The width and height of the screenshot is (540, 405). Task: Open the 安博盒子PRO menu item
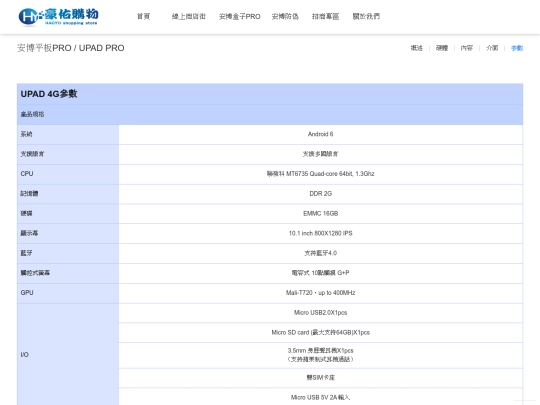click(x=240, y=16)
